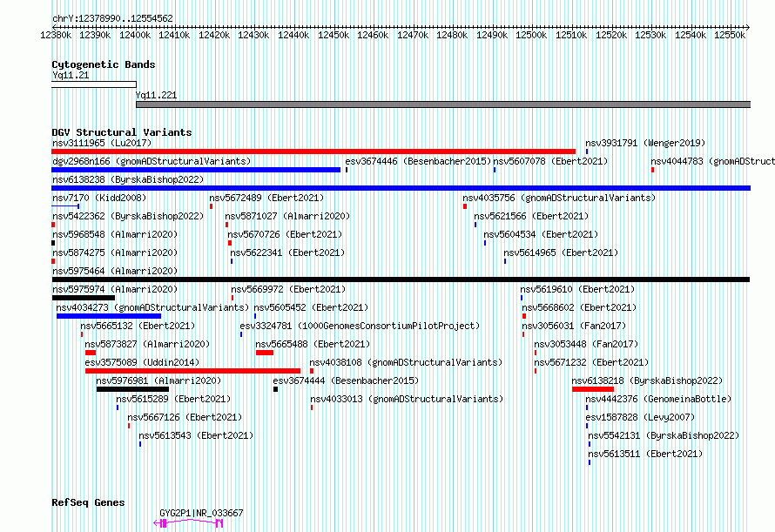Click nsv4034273 gnomAD variant label
The width and height of the screenshot is (775, 532).
click(152, 307)
